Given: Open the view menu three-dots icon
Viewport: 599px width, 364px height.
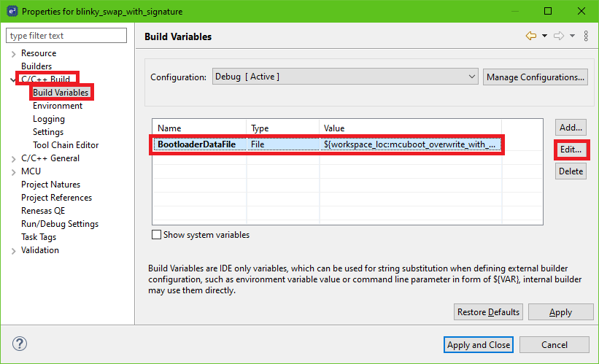Looking at the screenshot, I should tap(586, 36).
